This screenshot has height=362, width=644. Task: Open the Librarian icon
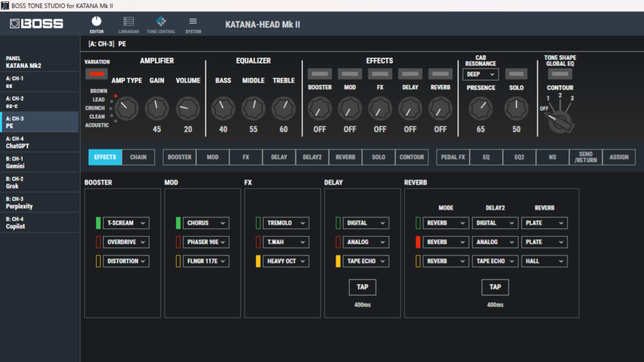point(128,22)
